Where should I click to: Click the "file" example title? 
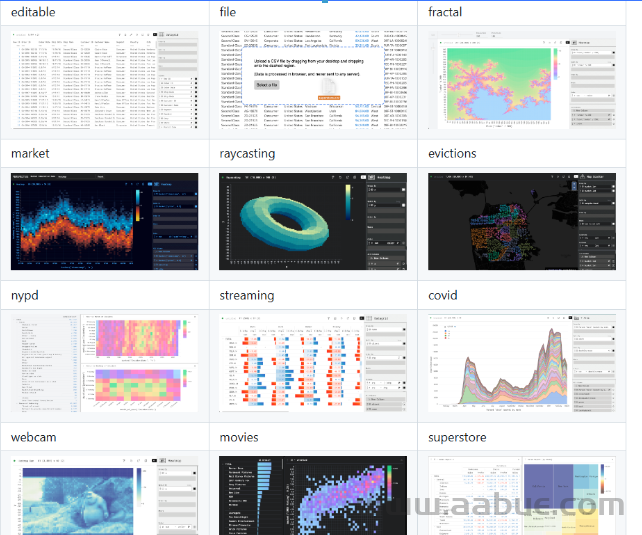[227, 12]
